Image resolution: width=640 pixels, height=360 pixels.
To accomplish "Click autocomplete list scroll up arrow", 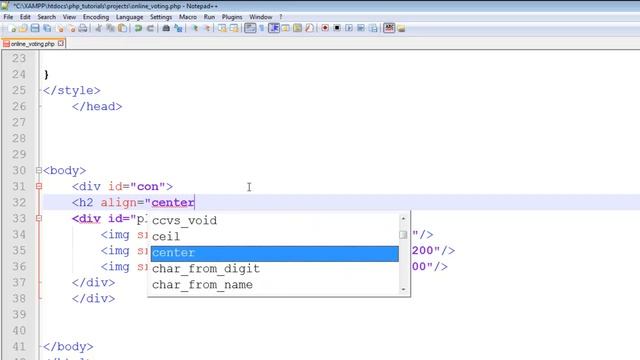I will (x=403, y=218).
